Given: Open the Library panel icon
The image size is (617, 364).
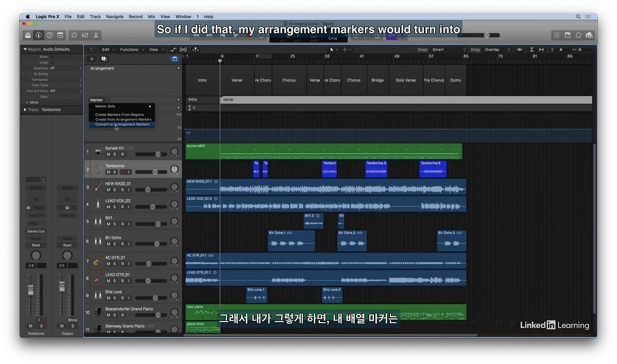Looking at the screenshot, I should pos(28,35).
